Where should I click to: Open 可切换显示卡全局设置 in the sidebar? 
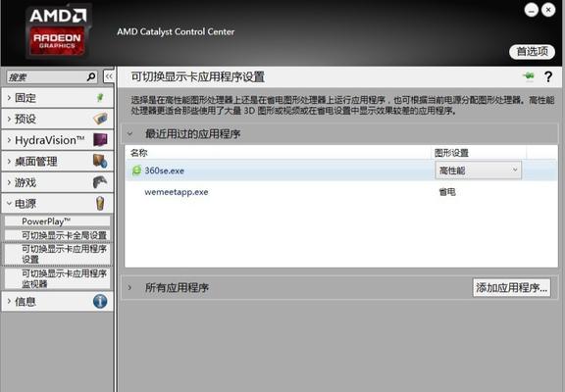pyautogui.click(x=58, y=235)
